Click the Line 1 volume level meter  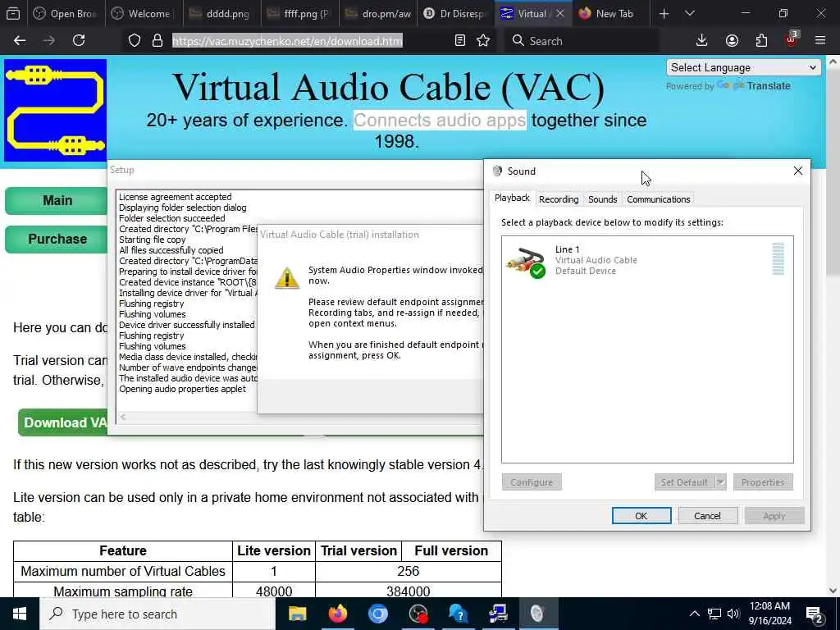pos(778,258)
